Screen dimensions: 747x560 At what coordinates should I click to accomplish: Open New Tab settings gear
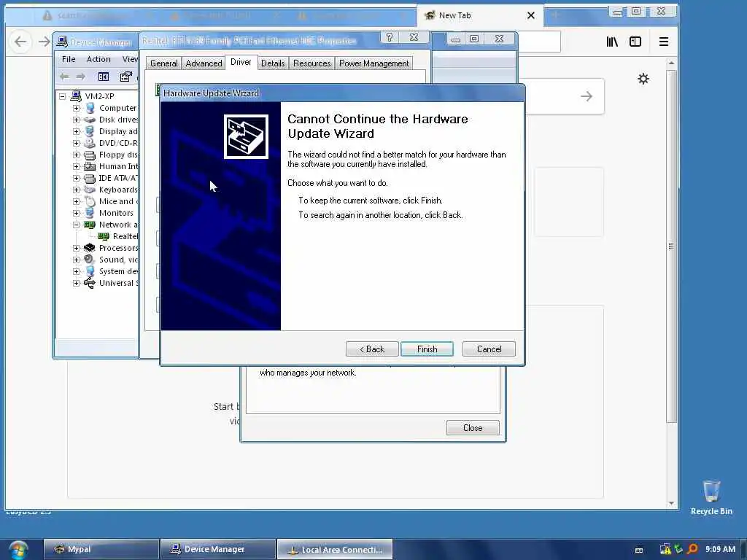click(x=643, y=79)
